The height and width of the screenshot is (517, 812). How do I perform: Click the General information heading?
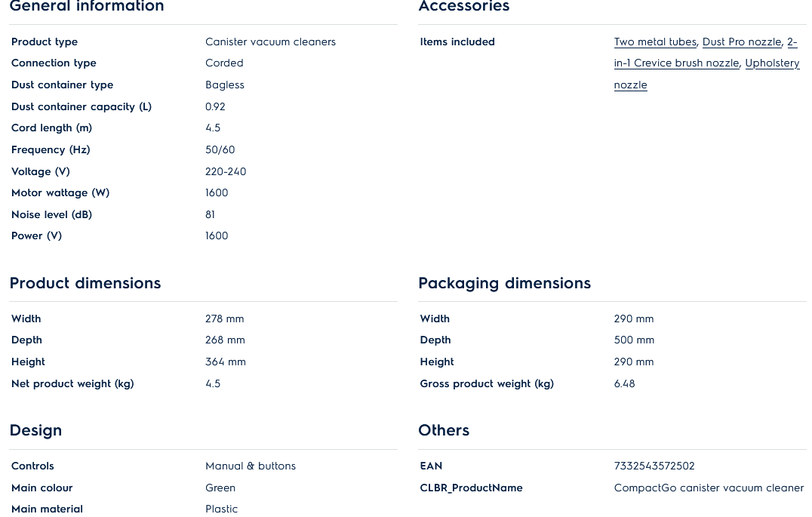point(87,7)
